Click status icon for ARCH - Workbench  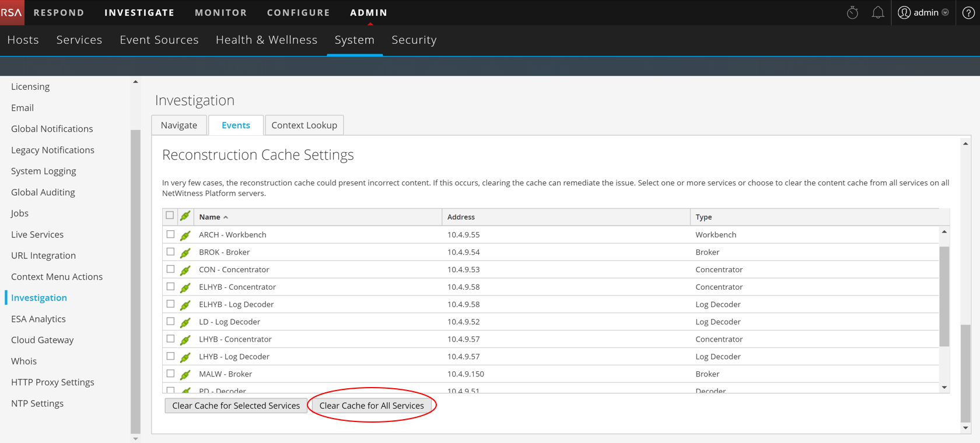point(185,235)
